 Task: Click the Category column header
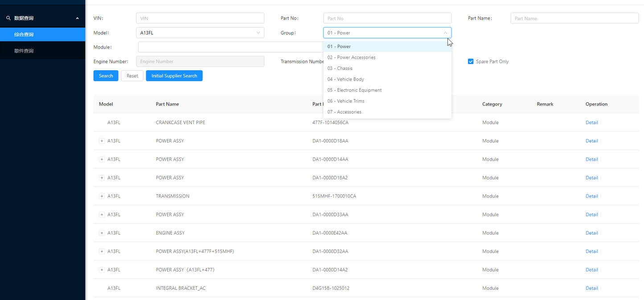[492, 104]
